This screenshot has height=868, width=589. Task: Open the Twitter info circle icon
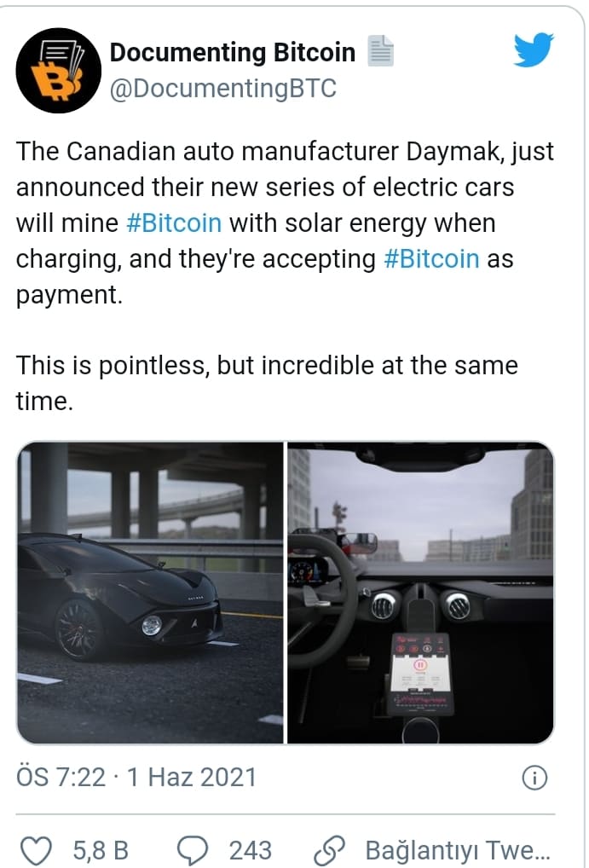(534, 778)
